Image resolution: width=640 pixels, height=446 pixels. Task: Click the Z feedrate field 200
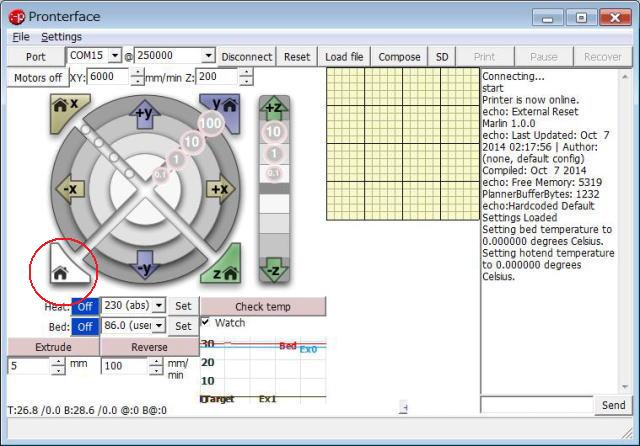[218, 77]
